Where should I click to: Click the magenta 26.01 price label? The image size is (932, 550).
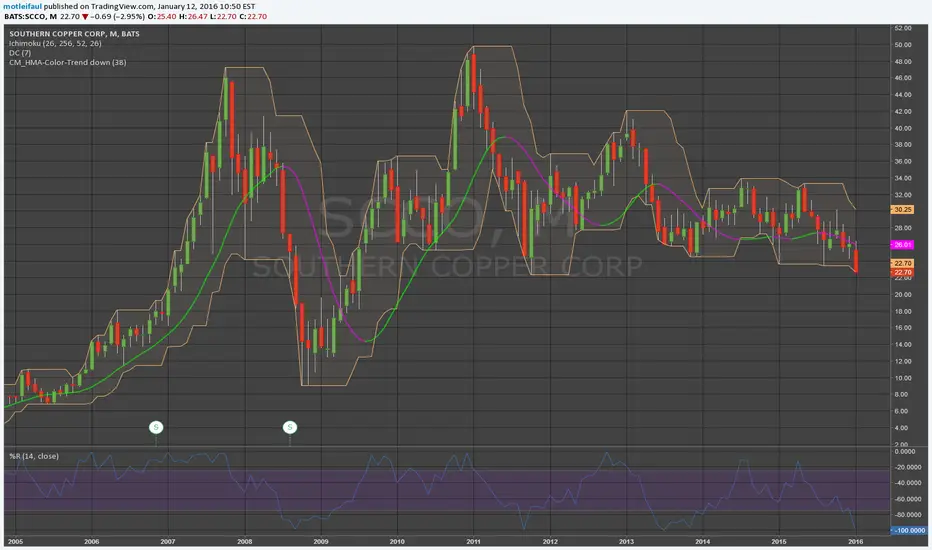(x=902, y=244)
